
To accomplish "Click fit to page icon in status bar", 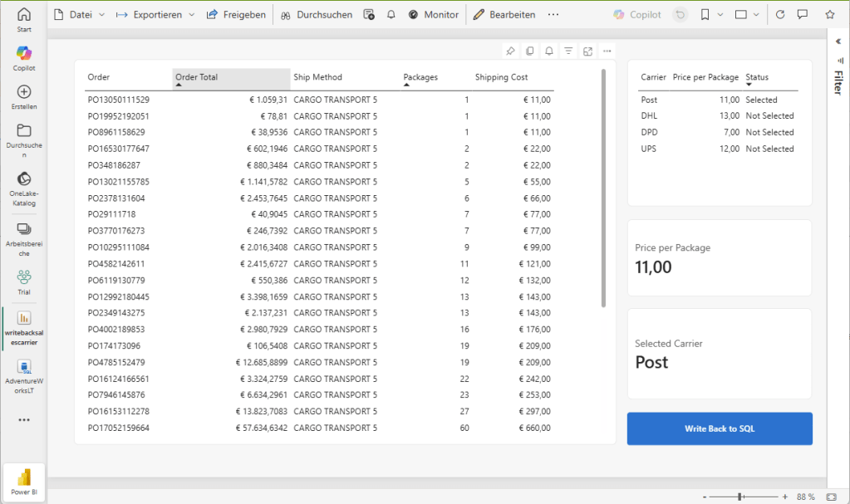I will (x=833, y=497).
